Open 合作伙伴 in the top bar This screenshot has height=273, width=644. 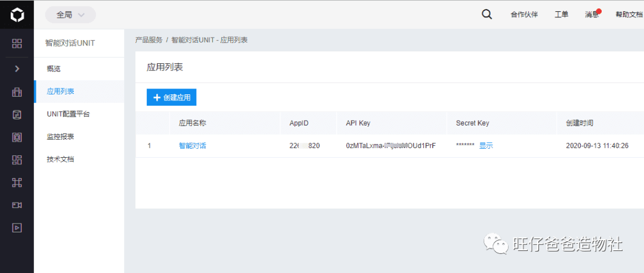pyautogui.click(x=524, y=15)
